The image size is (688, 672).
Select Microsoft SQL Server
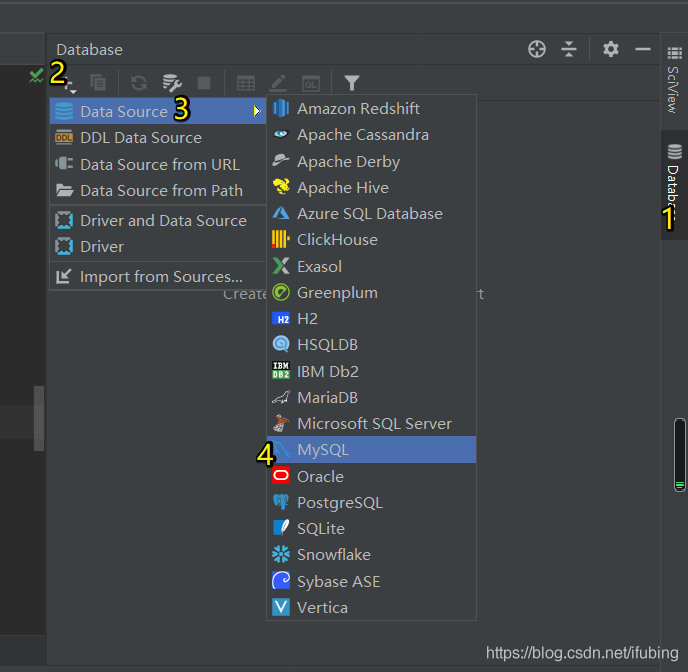(x=371, y=423)
